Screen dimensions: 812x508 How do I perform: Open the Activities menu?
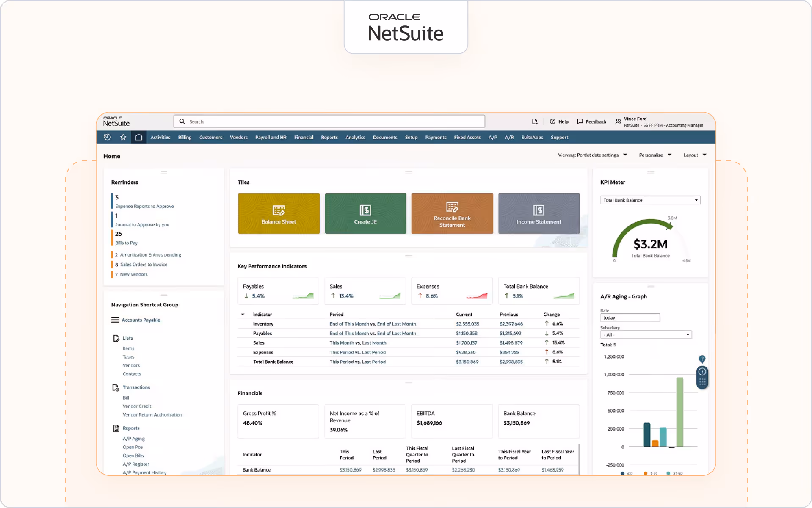pos(160,138)
